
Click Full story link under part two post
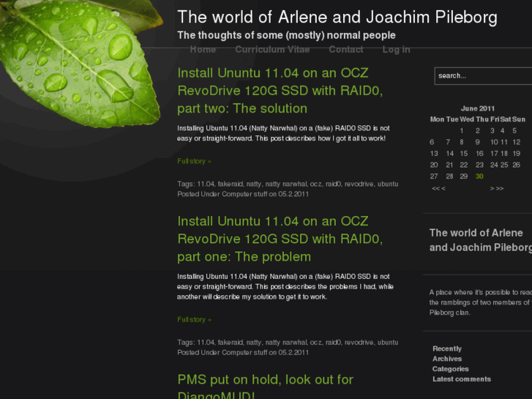tap(194, 161)
